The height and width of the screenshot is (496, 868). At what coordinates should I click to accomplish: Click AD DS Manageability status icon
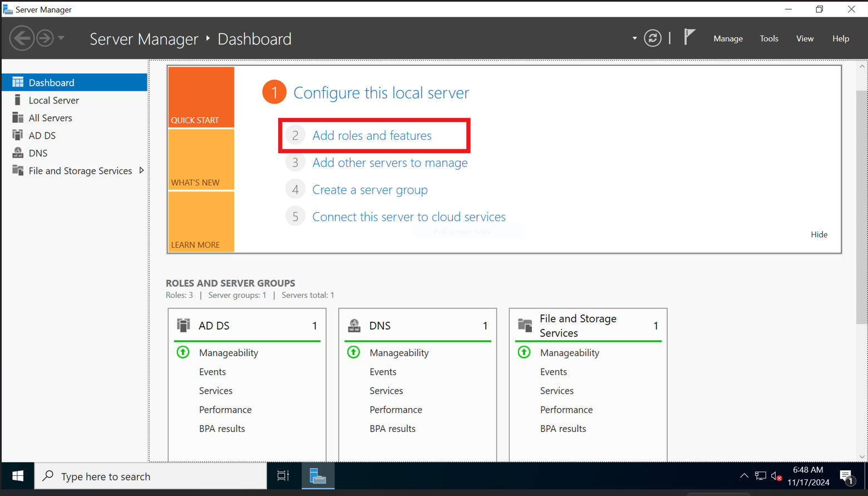coord(183,352)
